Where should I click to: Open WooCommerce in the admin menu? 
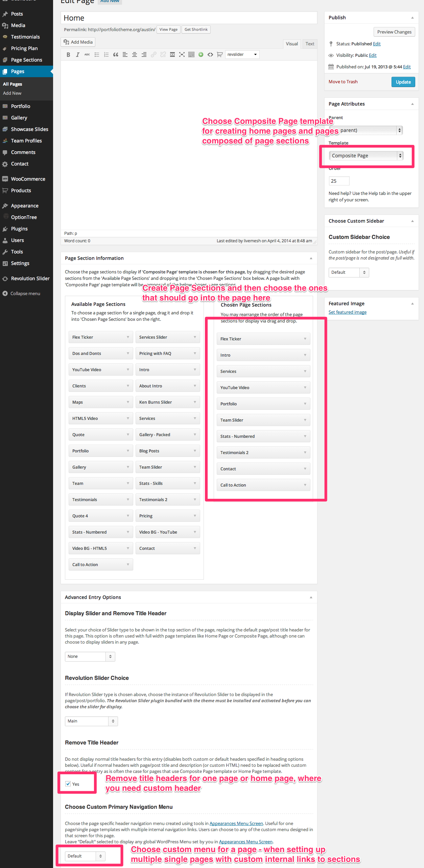(x=28, y=179)
